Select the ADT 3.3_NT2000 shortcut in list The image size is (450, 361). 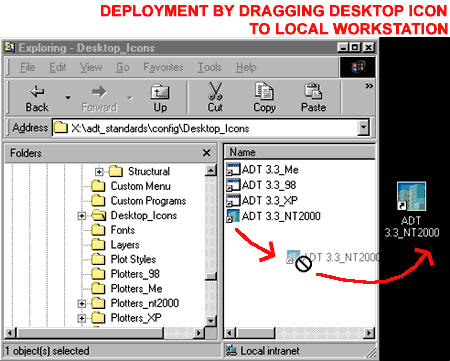[x=273, y=216]
